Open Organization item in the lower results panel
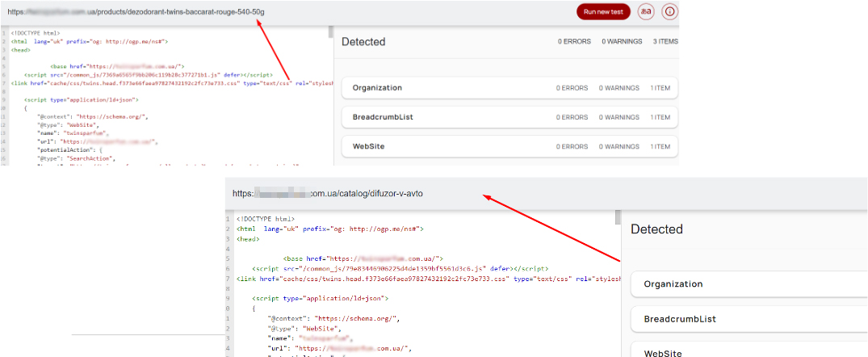The height and width of the screenshot is (357, 868). [748, 284]
